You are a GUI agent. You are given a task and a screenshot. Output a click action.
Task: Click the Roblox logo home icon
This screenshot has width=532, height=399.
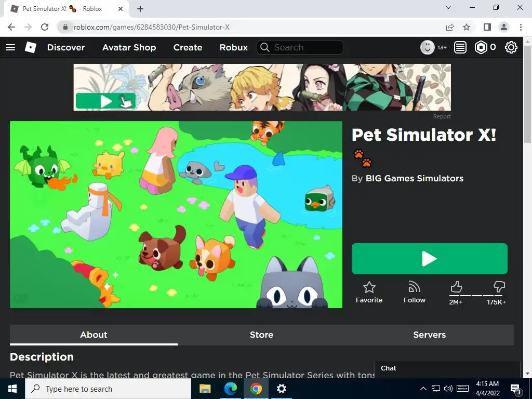coord(31,47)
